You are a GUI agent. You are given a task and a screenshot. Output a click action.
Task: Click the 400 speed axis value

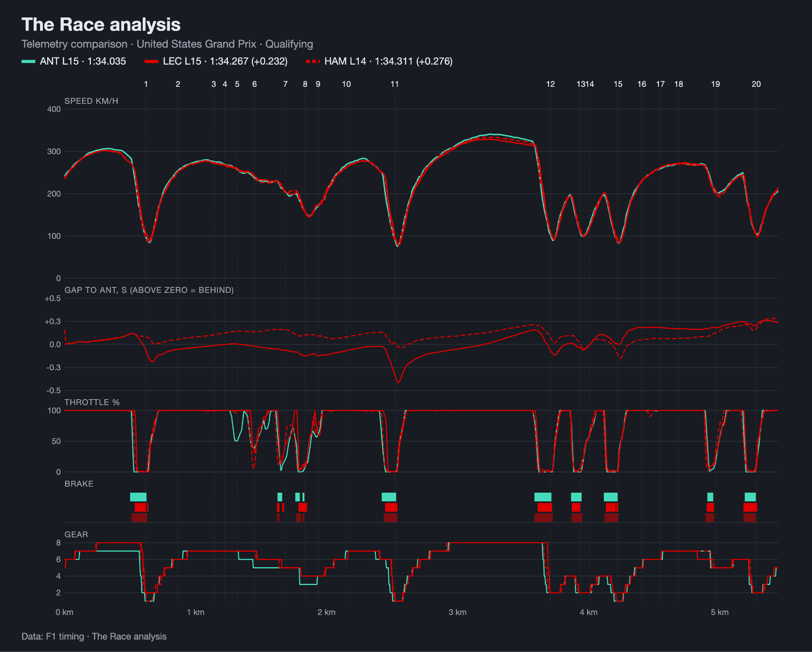54,109
